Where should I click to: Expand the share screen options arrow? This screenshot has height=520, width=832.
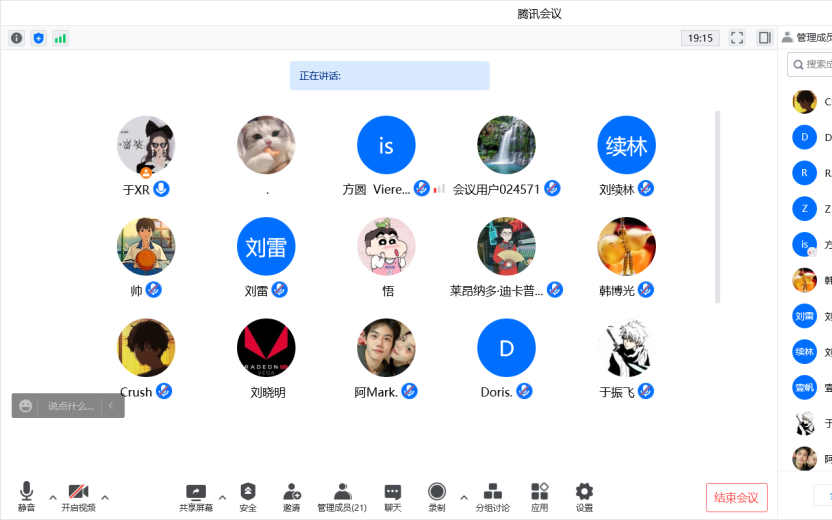222,498
